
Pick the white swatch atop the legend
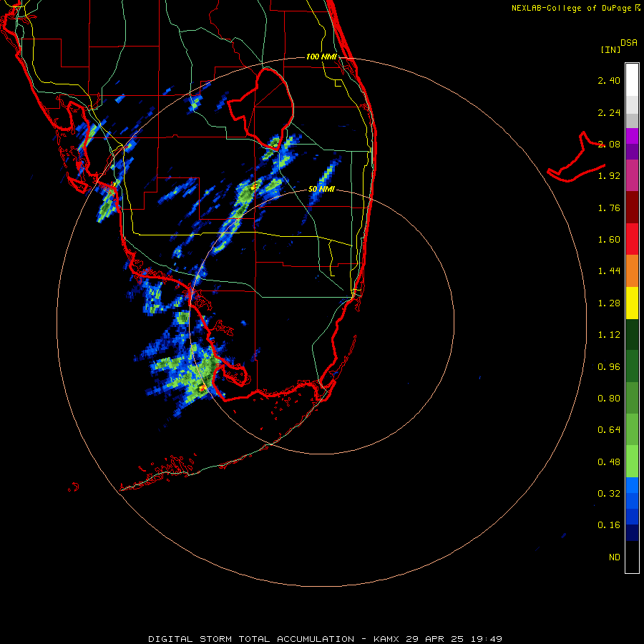(x=632, y=79)
